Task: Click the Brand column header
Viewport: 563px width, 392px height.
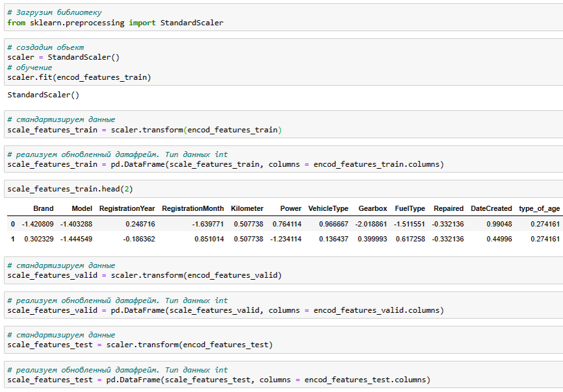Action: (43, 208)
